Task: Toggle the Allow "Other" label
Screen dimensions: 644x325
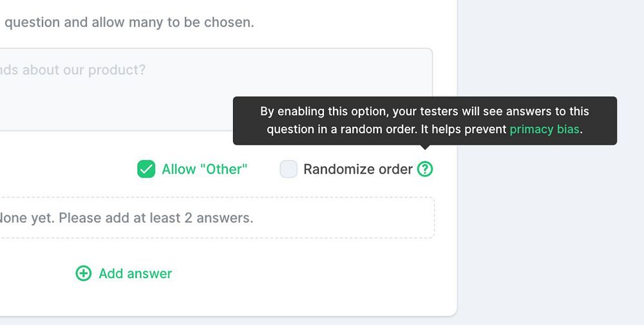Action: (x=204, y=169)
